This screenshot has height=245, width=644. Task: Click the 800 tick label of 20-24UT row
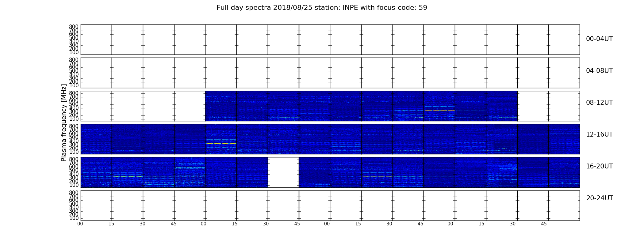[74, 193]
